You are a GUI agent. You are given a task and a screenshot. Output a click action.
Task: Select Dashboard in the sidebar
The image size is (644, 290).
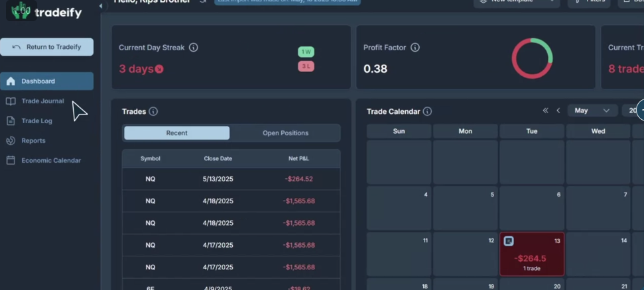pyautogui.click(x=46, y=81)
